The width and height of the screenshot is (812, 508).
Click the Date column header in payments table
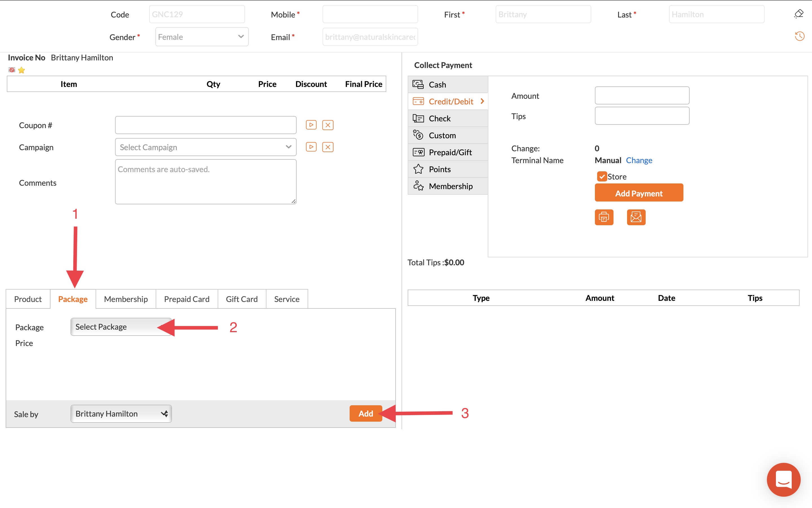click(x=667, y=298)
